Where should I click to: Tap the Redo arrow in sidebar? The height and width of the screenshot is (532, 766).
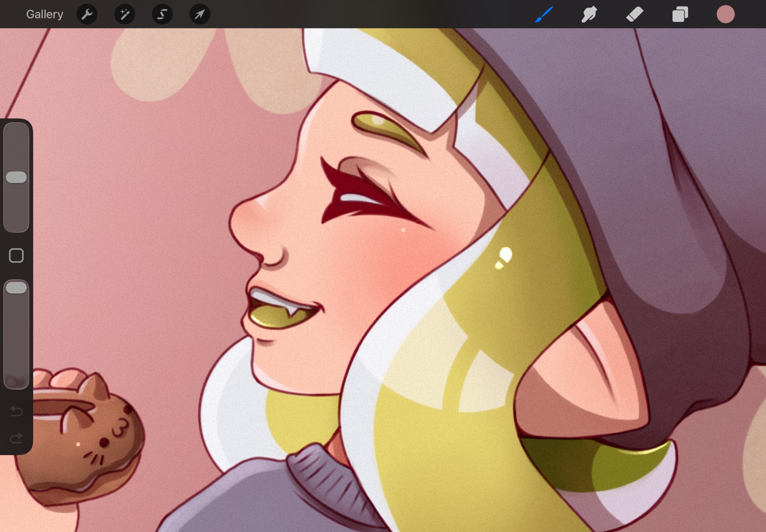coord(16,438)
